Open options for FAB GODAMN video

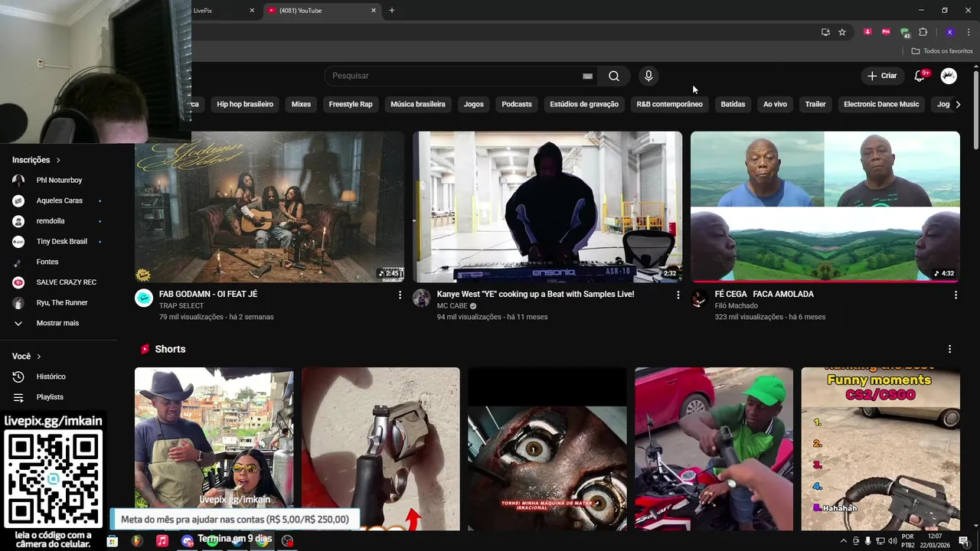[x=400, y=295]
